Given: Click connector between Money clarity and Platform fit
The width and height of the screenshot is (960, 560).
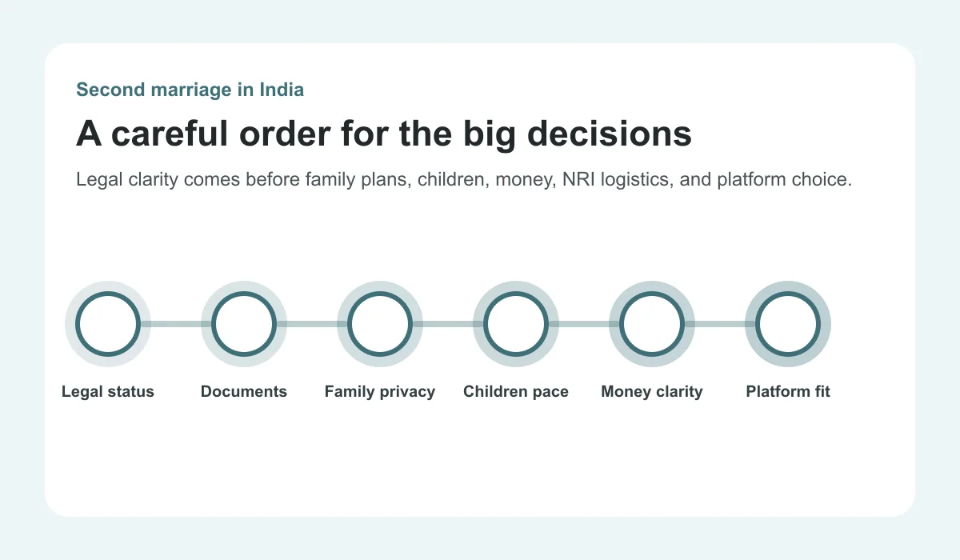Looking at the screenshot, I should 720,324.
